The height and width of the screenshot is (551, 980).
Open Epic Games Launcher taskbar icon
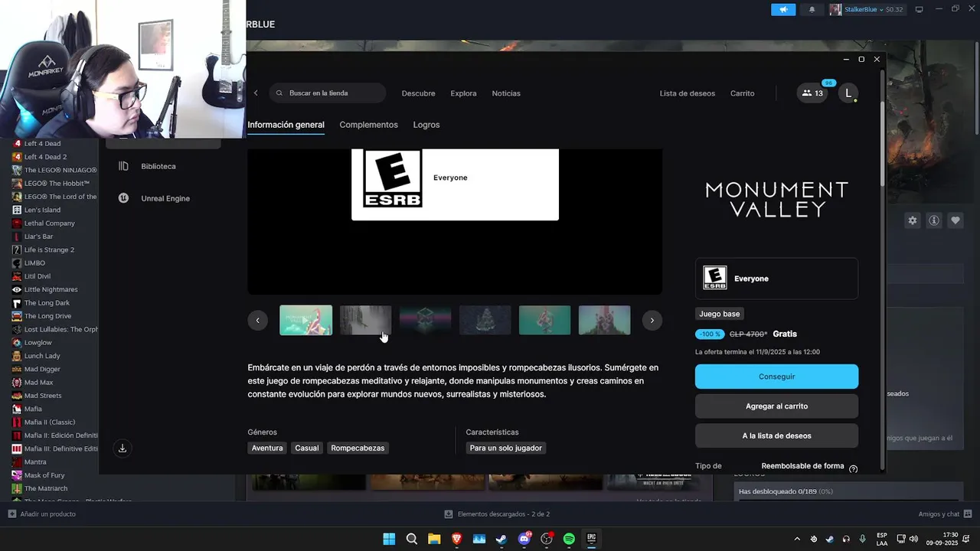[x=591, y=539]
